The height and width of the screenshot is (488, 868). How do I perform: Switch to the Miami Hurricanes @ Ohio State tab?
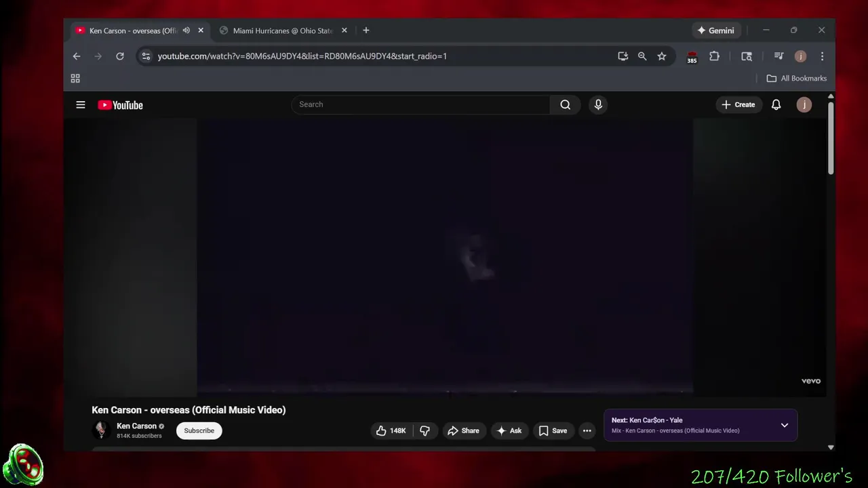point(283,30)
